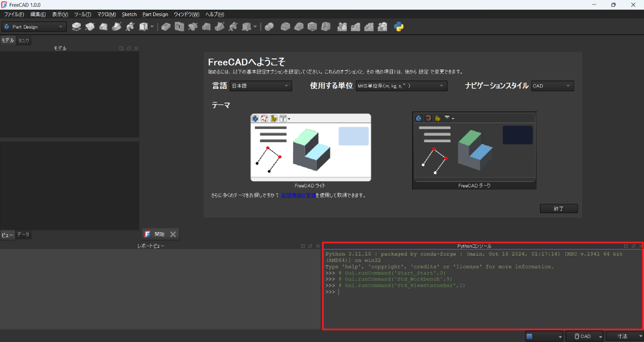The height and width of the screenshot is (342, 644).
Task: Choose the Subtractive Pipe tool
Action: [220, 27]
